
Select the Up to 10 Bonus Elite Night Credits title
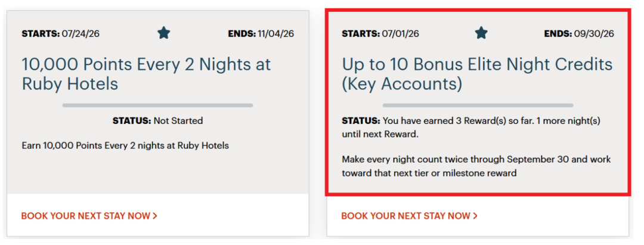tap(477, 75)
